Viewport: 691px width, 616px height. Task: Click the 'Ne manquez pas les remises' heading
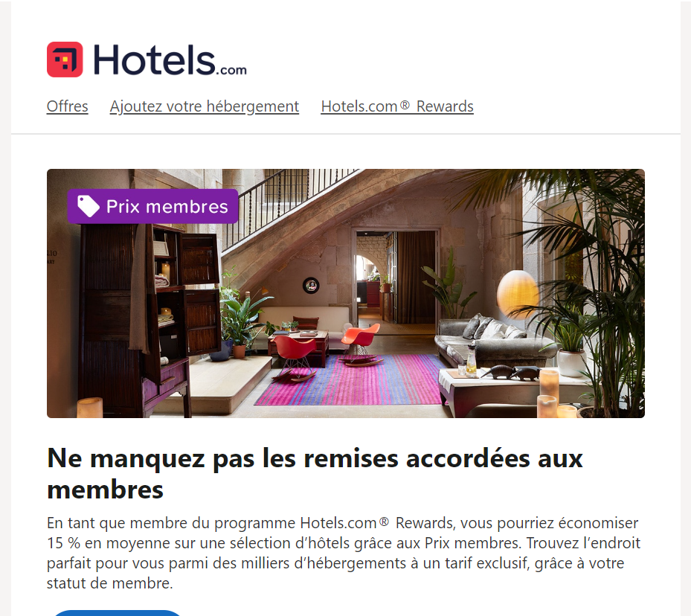(x=315, y=474)
